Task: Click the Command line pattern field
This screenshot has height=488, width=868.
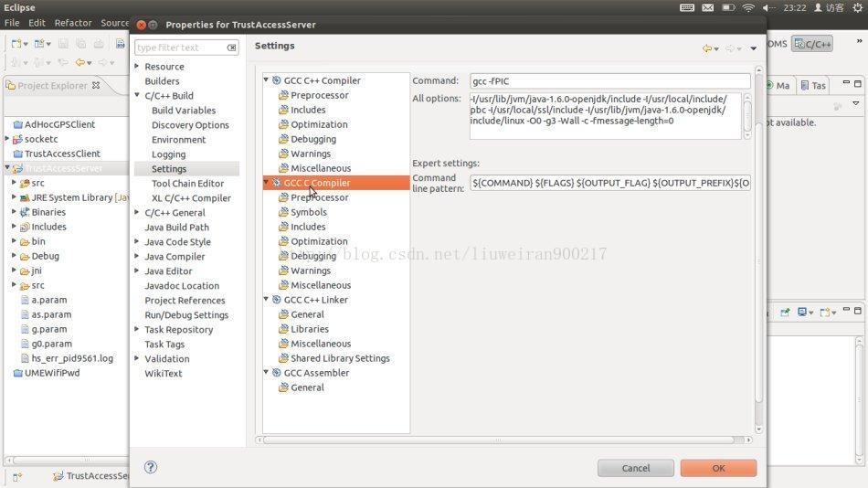Action: (610, 183)
